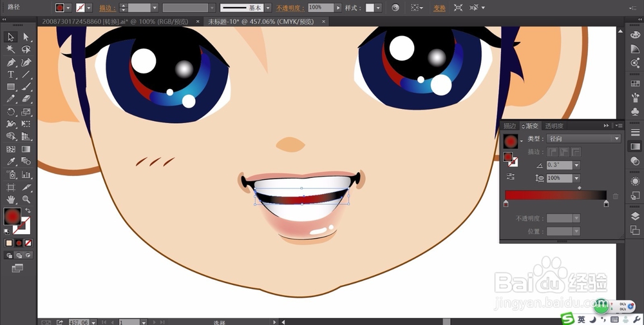Open the Gradient panel icon in right dock
The width and height of the screenshot is (644, 325).
pyautogui.click(x=635, y=146)
